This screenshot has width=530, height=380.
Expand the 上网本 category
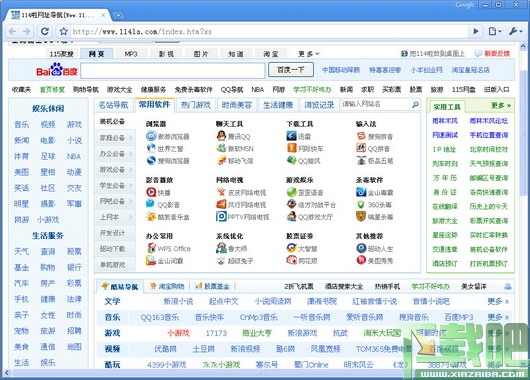point(115,217)
